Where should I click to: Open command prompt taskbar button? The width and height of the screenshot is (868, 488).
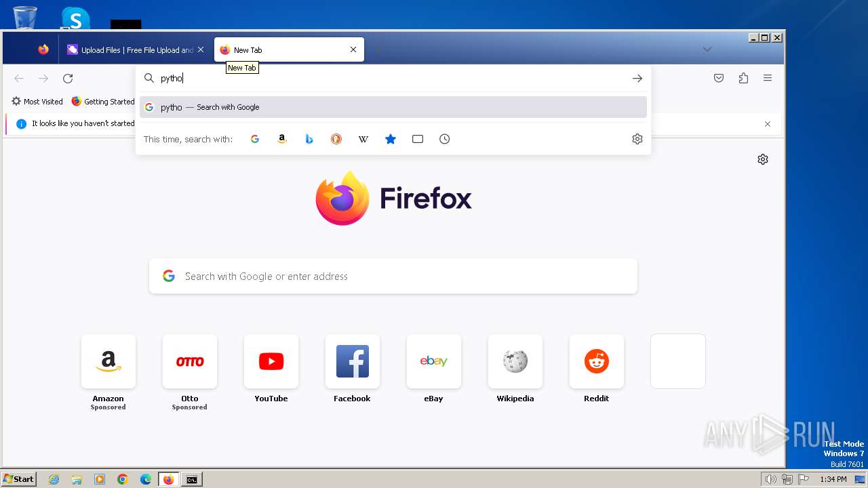[x=192, y=479]
